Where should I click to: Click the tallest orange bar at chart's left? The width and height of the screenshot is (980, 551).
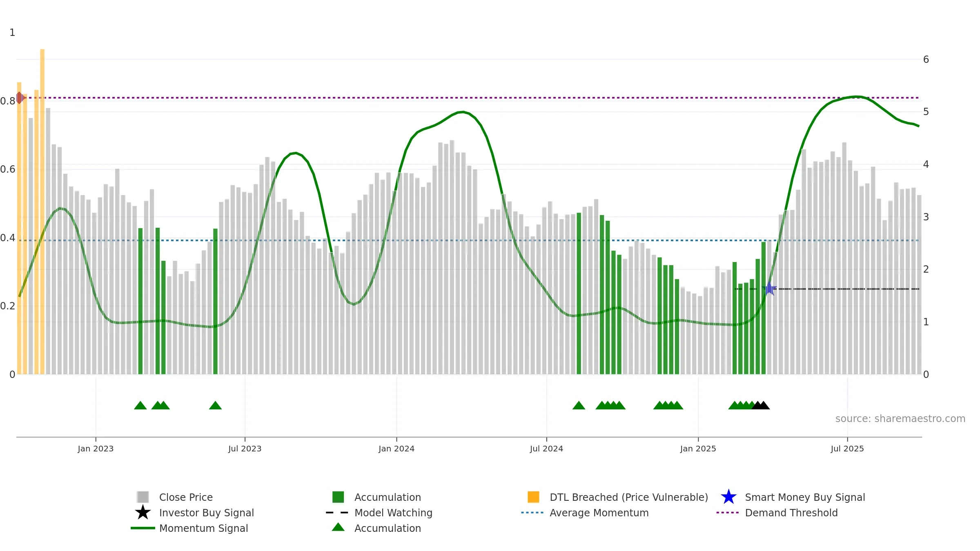(x=42, y=211)
